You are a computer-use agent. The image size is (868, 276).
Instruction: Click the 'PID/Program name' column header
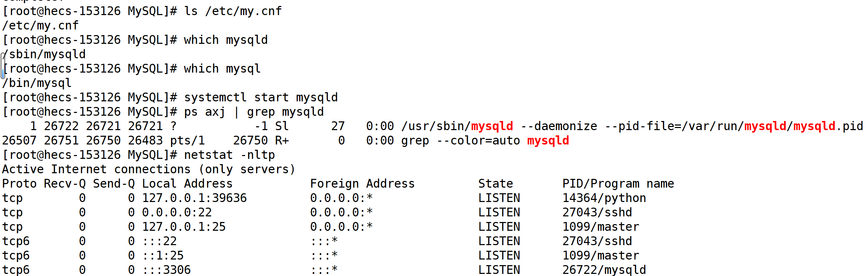click(618, 184)
